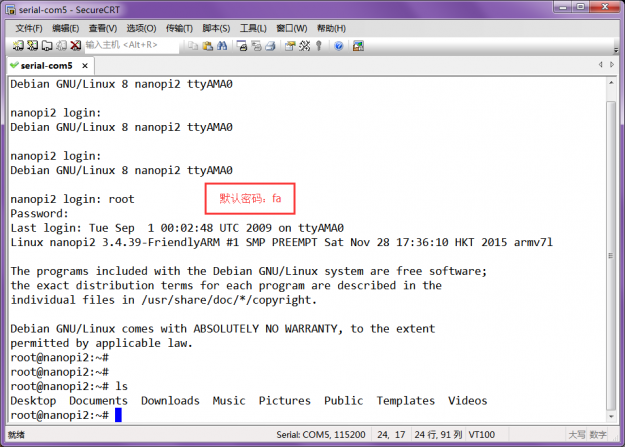This screenshot has height=447, width=625.
Task: Click terminal scrollbar up arrow
Action: pos(611,83)
